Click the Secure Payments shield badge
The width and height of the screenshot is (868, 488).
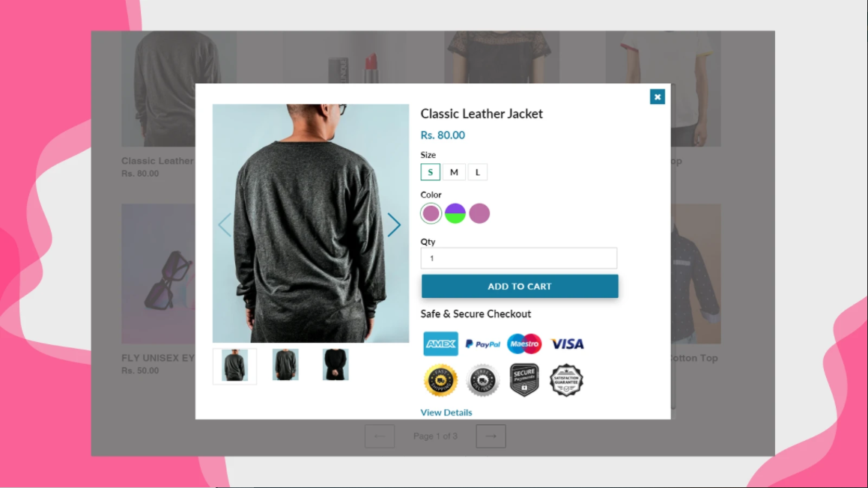(x=524, y=380)
